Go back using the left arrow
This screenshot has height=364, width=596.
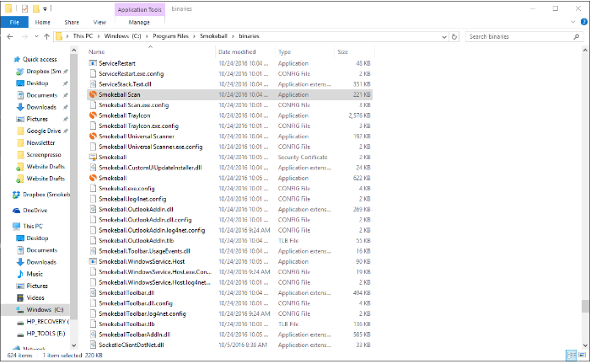click(10, 37)
